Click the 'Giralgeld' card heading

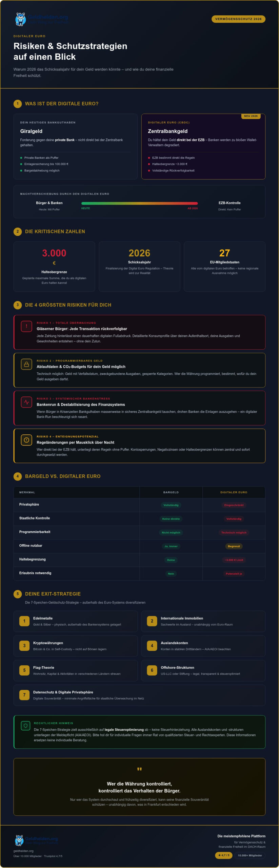pyautogui.click(x=31, y=131)
